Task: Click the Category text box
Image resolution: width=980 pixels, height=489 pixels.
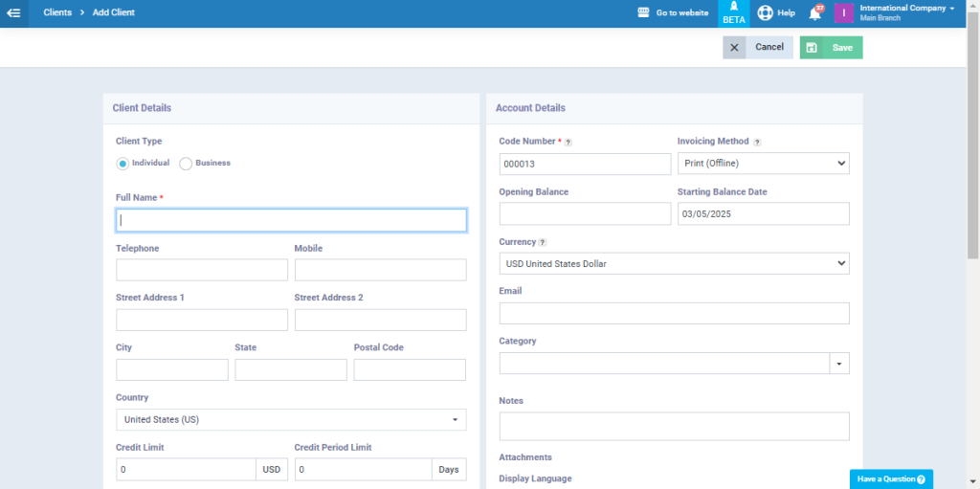Action: point(664,364)
